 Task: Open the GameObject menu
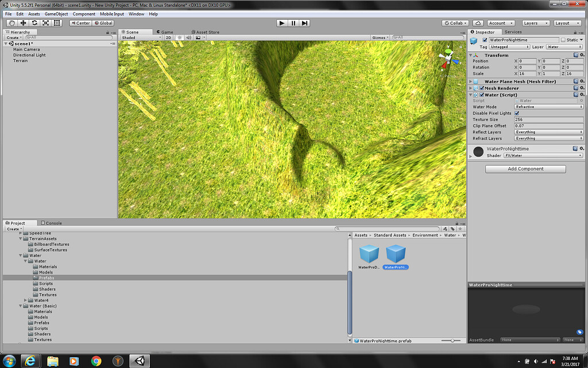click(56, 13)
